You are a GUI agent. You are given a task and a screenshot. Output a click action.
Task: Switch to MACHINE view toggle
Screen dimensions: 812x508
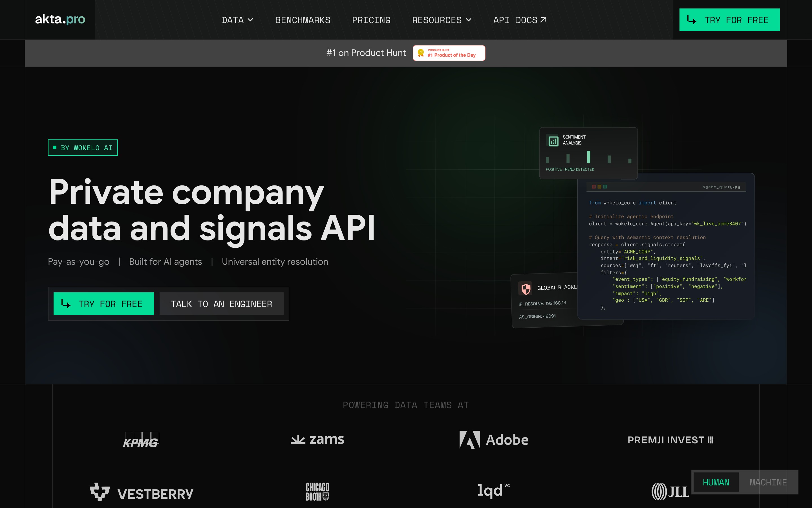click(768, 482)
